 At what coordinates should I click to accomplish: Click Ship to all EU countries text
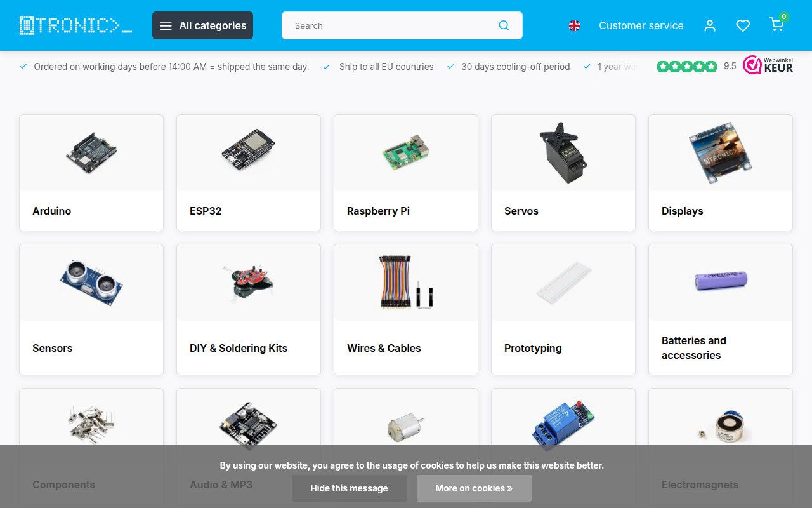[386, 67]
